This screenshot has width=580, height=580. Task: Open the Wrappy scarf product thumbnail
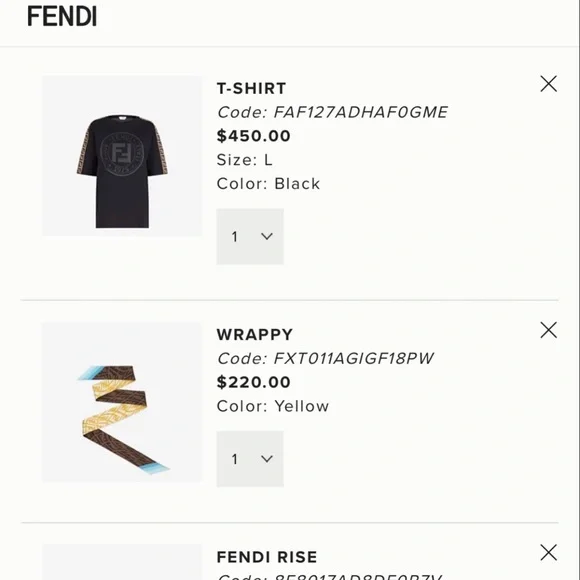pyautogui.click(x=122, y=402)
